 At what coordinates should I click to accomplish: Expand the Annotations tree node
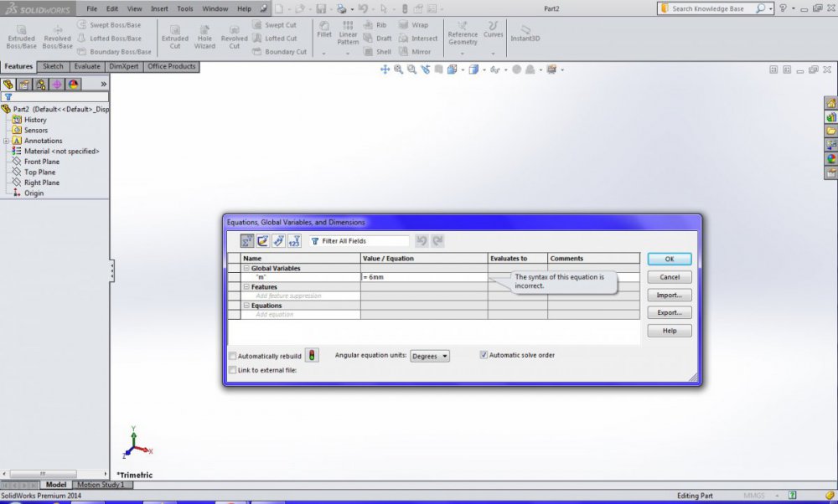click(6, 141)
